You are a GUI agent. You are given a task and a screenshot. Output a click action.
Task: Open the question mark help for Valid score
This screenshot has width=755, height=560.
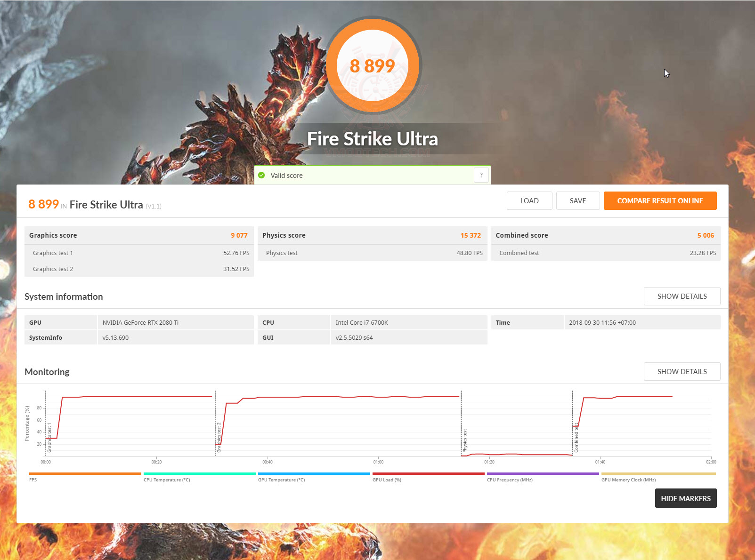[x=481, y=175]
